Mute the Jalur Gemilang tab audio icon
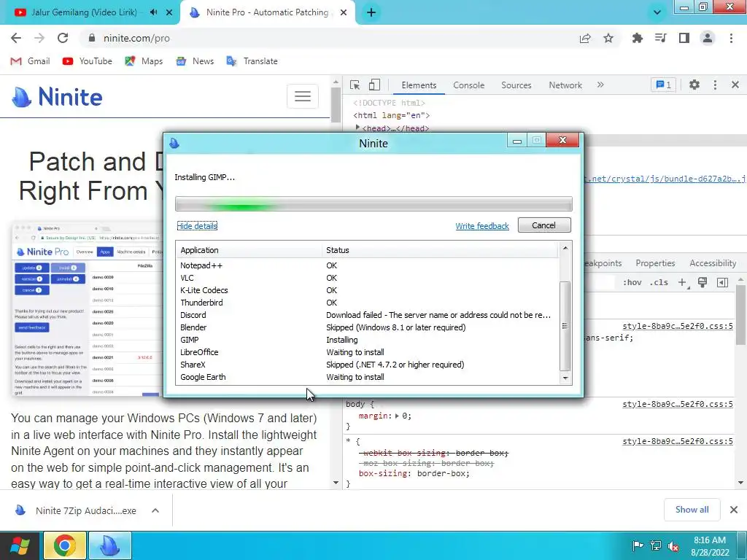 coord(153,12)
